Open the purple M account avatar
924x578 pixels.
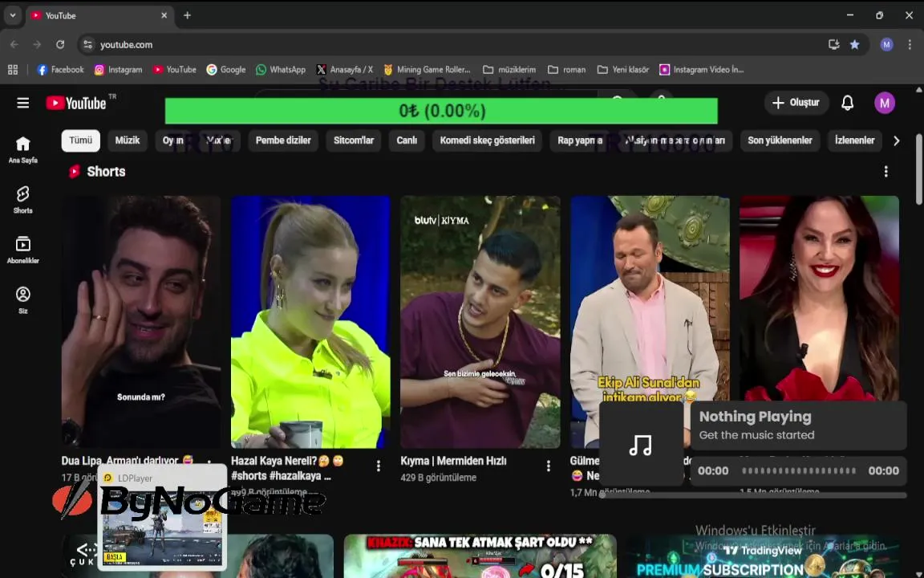tap(885, 104)
